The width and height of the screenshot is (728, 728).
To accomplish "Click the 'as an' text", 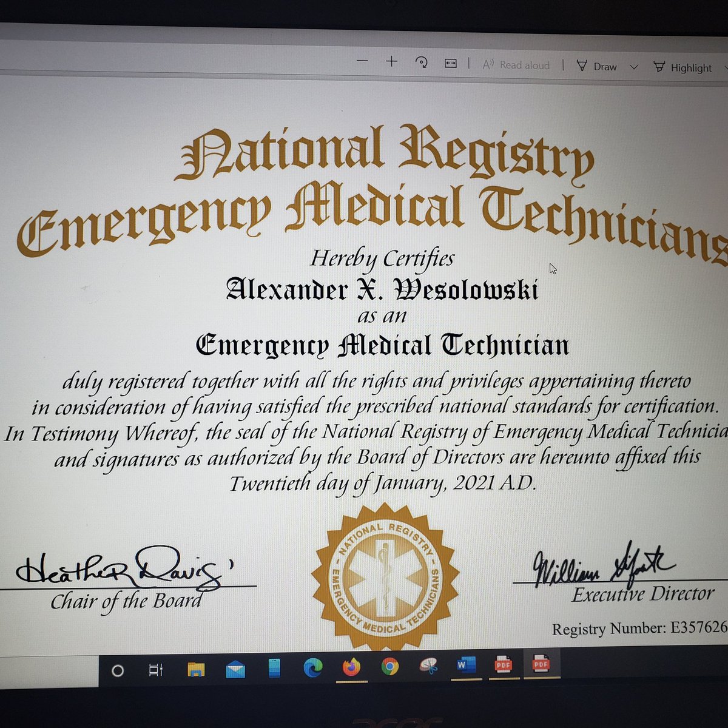I will (x=382, y=317).
